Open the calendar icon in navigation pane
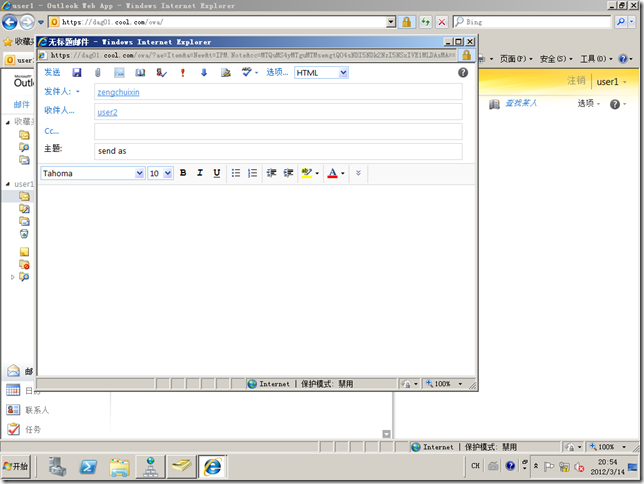 click(x=13, y=390)
